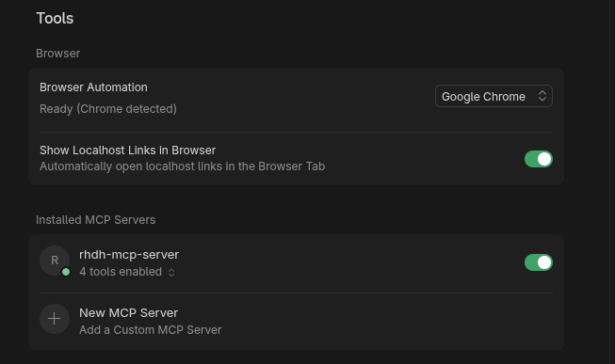
Task: Click the rhdh-mcp-server name
Action: [x=129, y=255]
